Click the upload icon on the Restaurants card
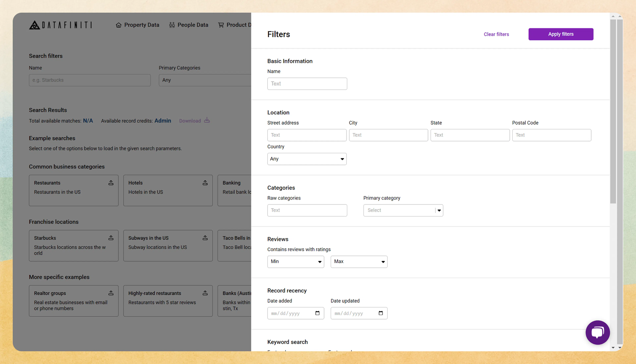The width and height of the screenshot is (636, 364). 111,183
